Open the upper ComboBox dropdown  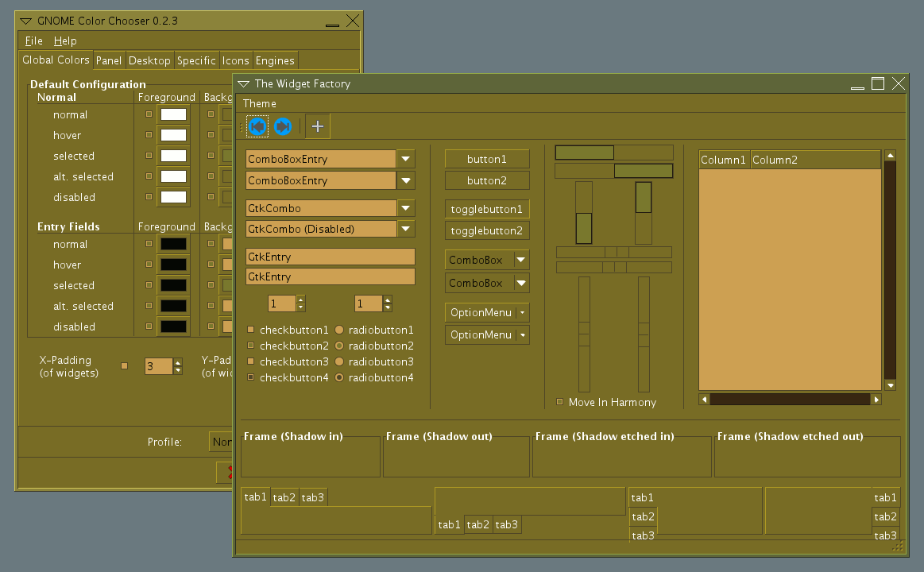(487, 260)
